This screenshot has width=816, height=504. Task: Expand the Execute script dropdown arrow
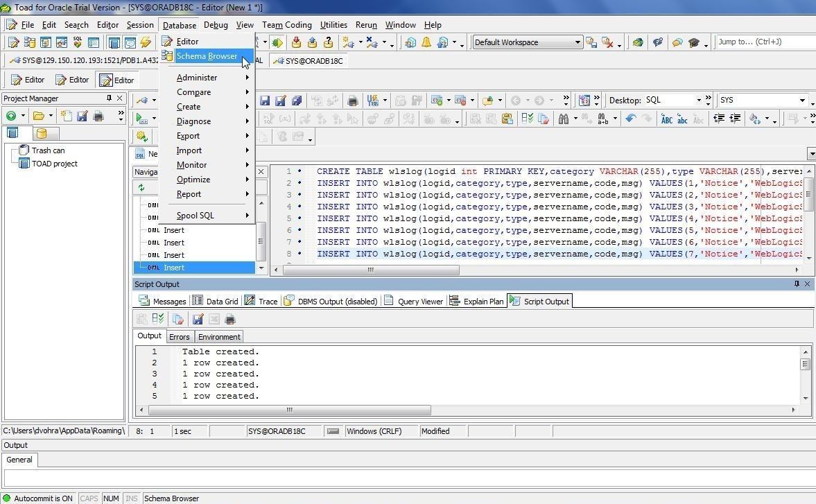(154, 119)
